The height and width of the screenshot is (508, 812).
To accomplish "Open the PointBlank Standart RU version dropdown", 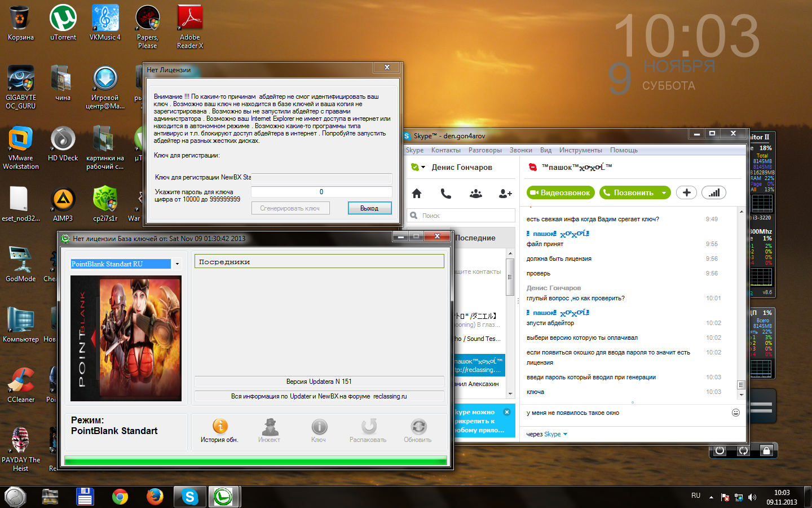I will click(x=177, y=264).
